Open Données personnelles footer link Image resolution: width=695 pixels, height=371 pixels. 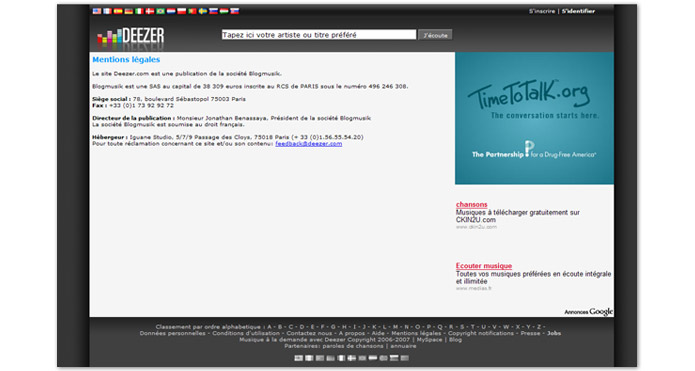(173, 333)
